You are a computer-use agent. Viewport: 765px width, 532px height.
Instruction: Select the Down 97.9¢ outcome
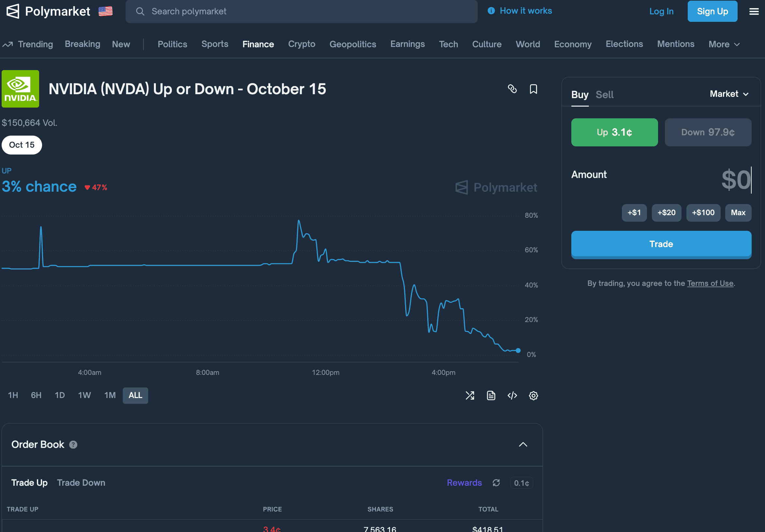pyautogui.click(x=708, y=132)
